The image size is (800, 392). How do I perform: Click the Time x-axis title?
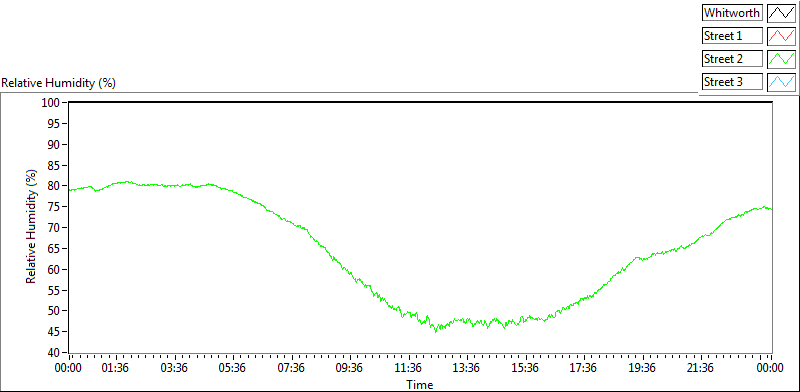pyautogui.click(x=419, y=384)
